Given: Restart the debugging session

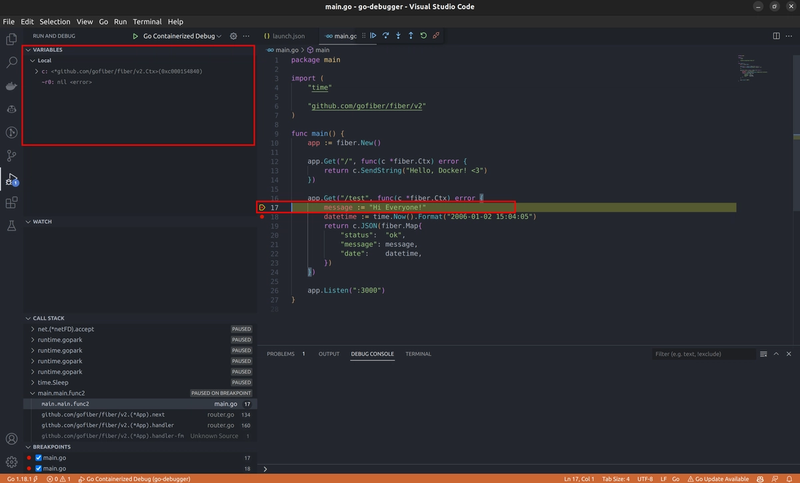Looking at the screenshot, I should click(423, 36).
